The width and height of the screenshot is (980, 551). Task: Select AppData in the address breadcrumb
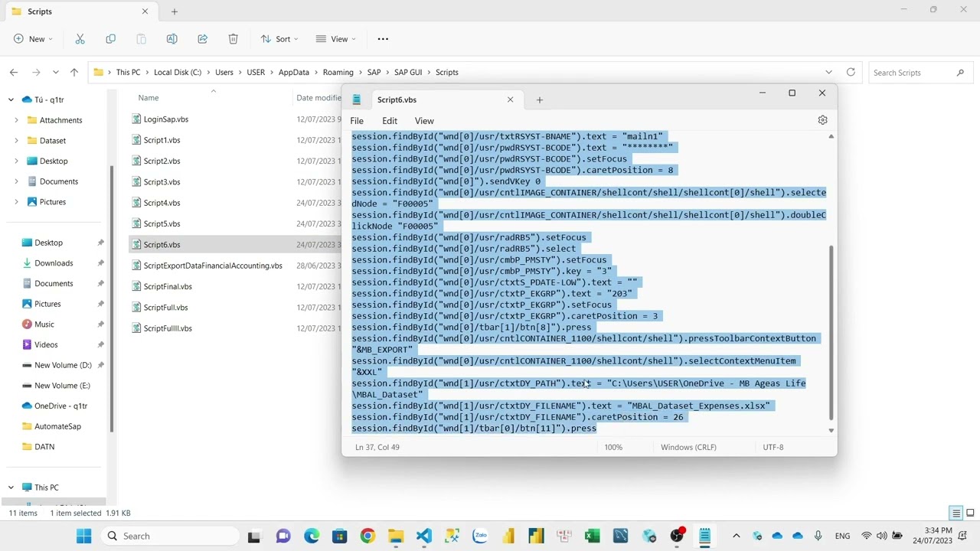[x=294, y=72]
